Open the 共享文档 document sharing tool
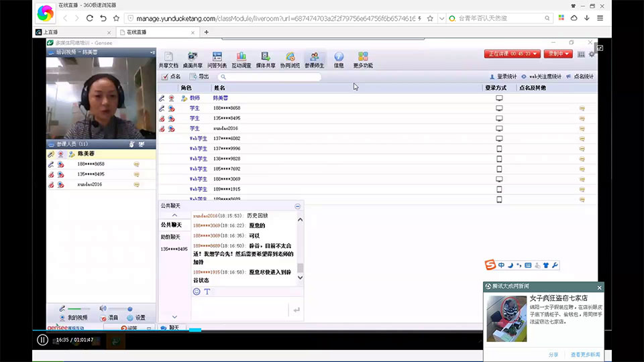 coord(168,60)
